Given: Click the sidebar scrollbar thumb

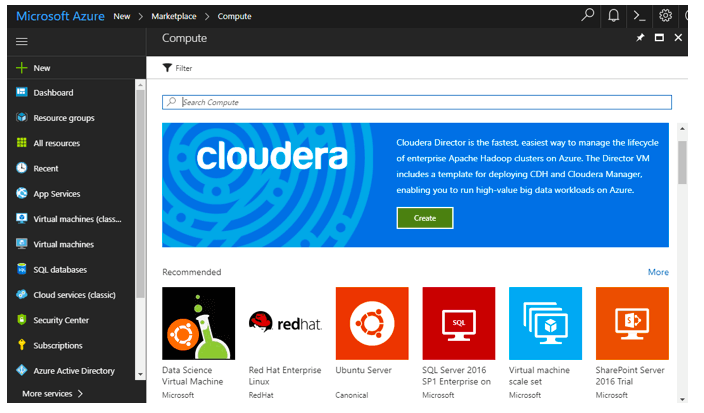Looking at the screenshot, I should [140, 194].
